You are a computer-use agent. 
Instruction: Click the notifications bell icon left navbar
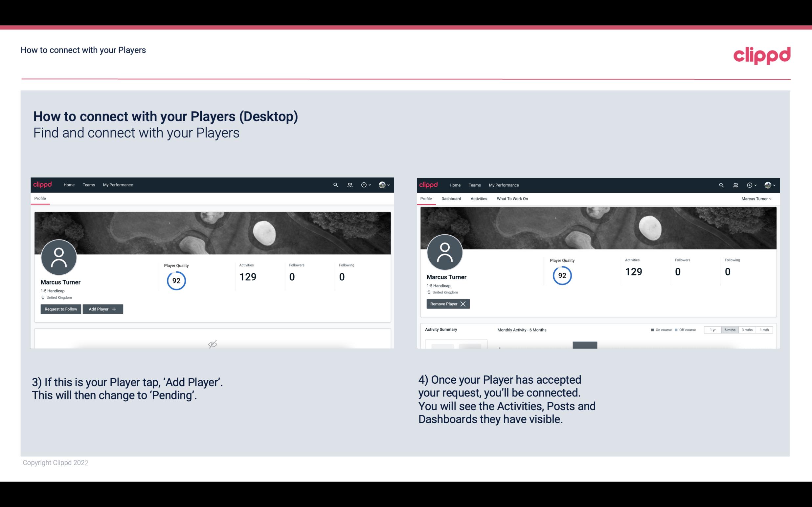pyautogui.click(x=349, y=185)
